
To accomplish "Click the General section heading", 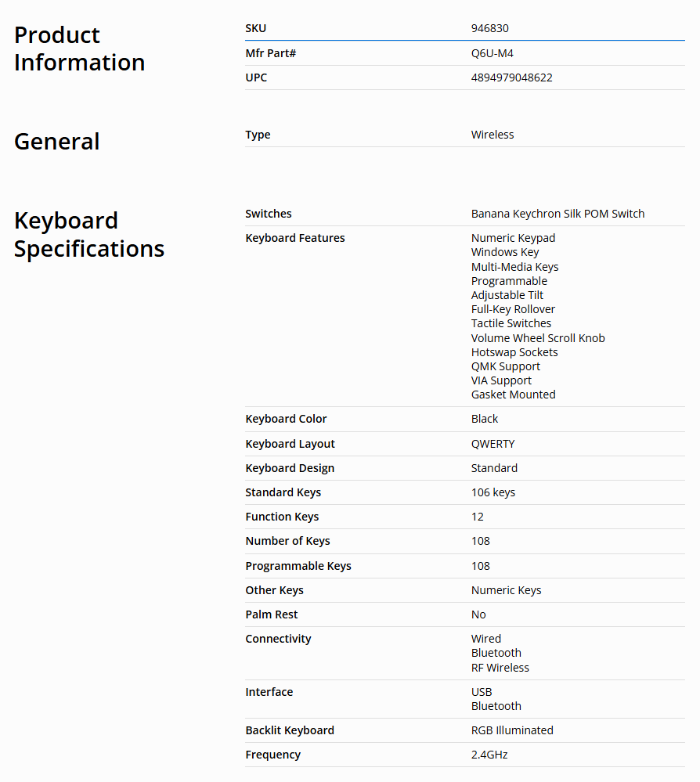I will coord(57,142).
